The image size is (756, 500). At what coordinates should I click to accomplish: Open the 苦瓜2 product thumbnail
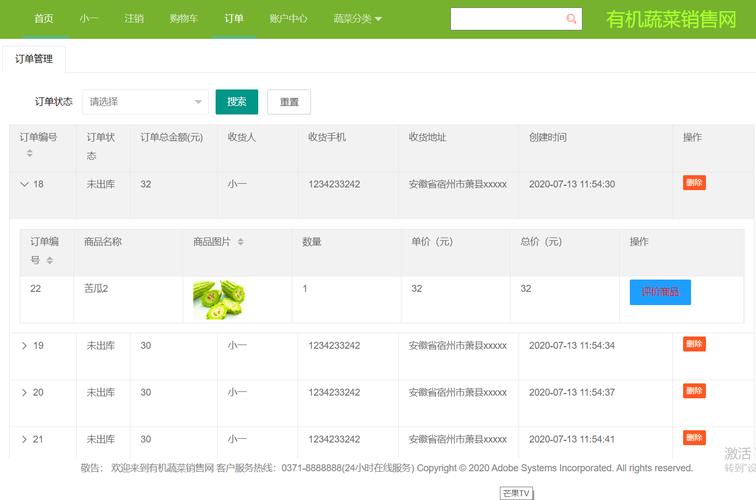(219, 299)
